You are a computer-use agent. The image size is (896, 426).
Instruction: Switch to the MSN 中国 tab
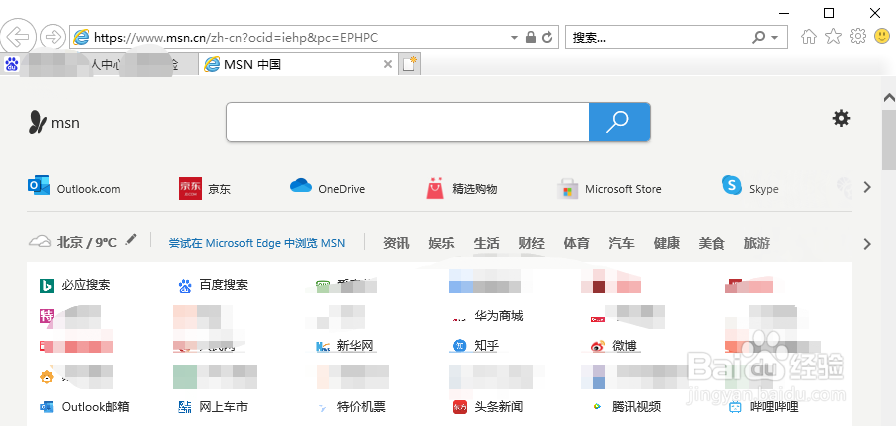pyautogui.click(x=298, y=65)
